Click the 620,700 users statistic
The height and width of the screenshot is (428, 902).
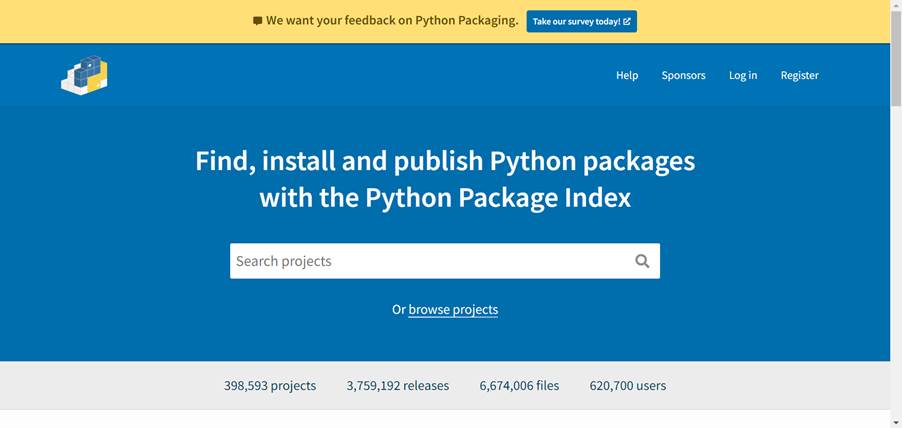coord(628,385)
